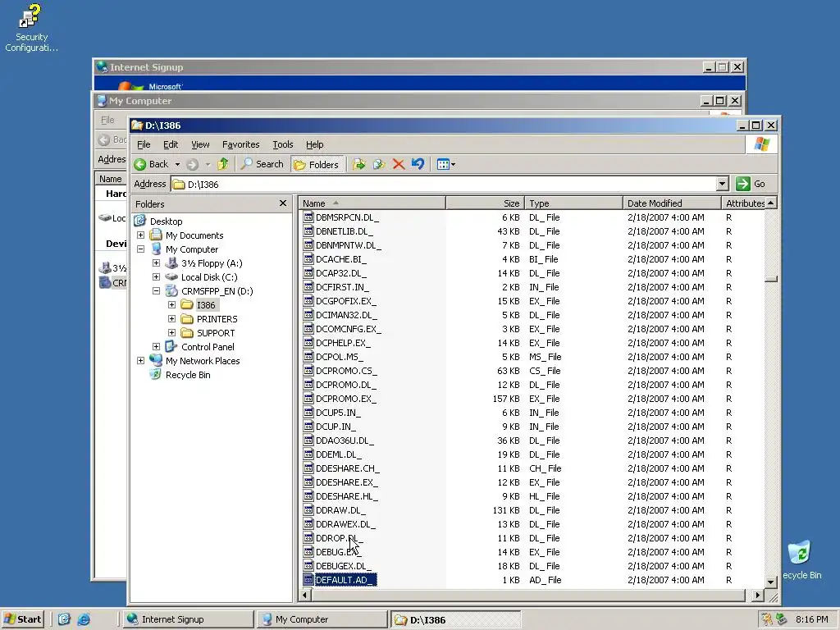The height and width of the screenshot is (630, 840).
Task: Open the Back history dropdown arrow
Action: (177, 164)
